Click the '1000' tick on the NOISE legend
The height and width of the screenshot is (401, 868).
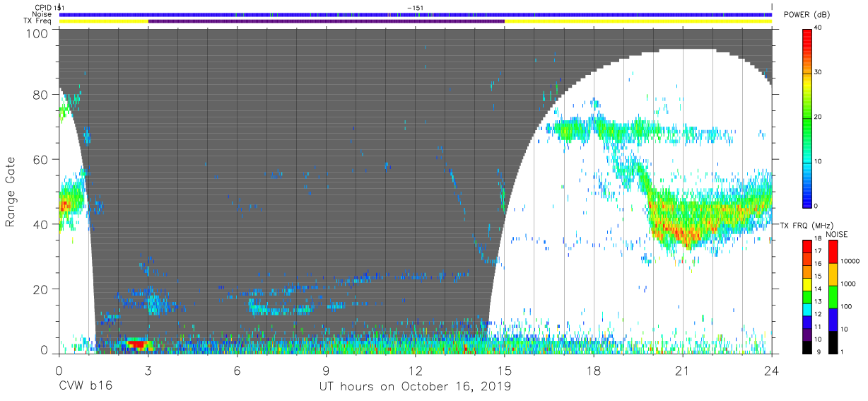[x=848, y=284]
